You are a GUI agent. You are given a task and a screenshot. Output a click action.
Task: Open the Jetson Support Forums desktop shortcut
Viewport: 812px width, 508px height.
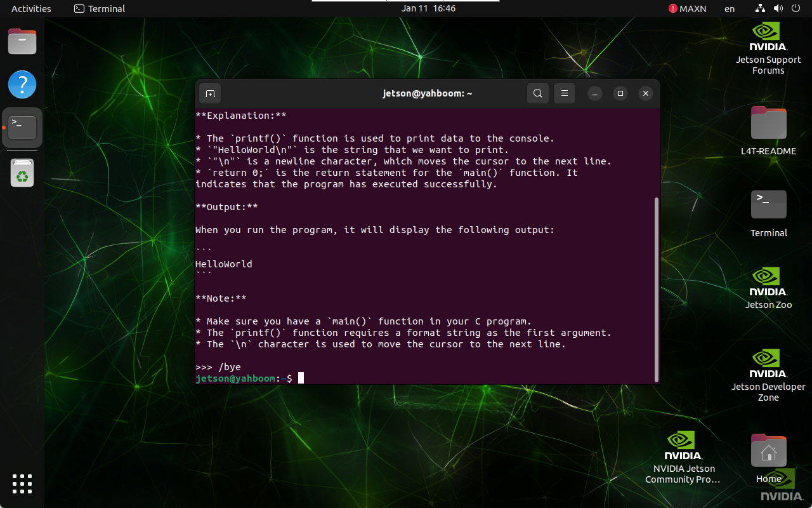tap(768, 49)
